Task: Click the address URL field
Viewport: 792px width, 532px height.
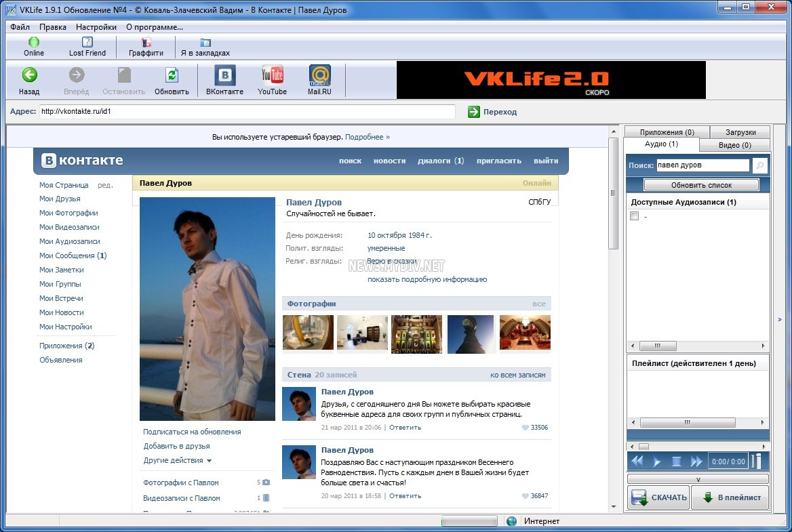Action: pyautogui.click(x=247, y=112)
